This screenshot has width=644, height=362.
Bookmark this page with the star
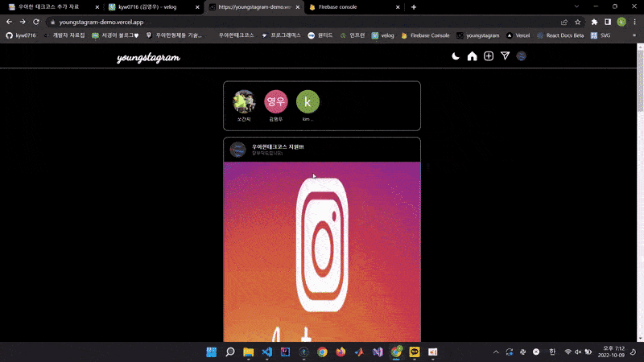[x=578, y=23]
